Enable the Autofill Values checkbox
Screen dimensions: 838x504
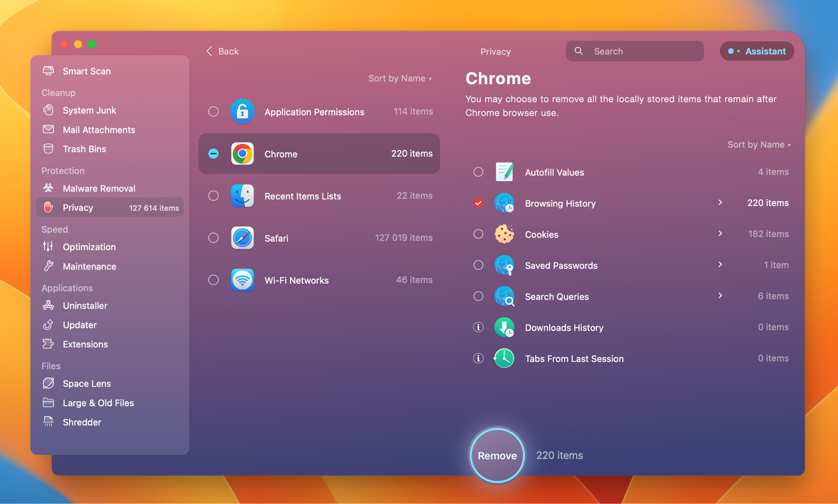(x=478, y=172)
